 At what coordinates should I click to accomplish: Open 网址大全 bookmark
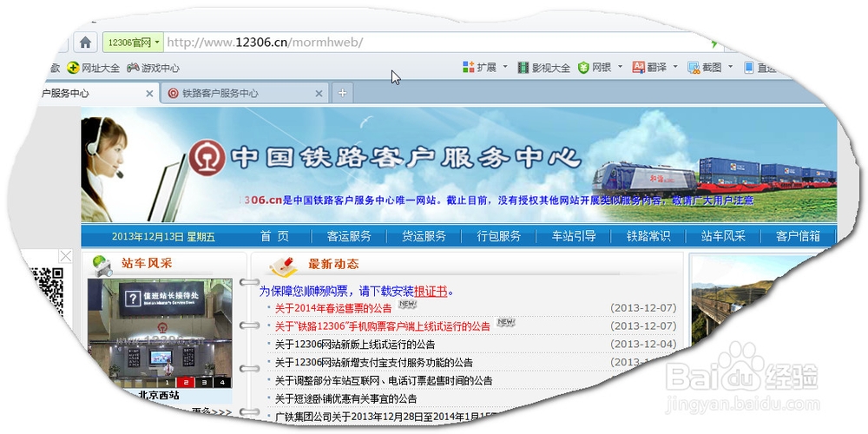coord(93,68)
